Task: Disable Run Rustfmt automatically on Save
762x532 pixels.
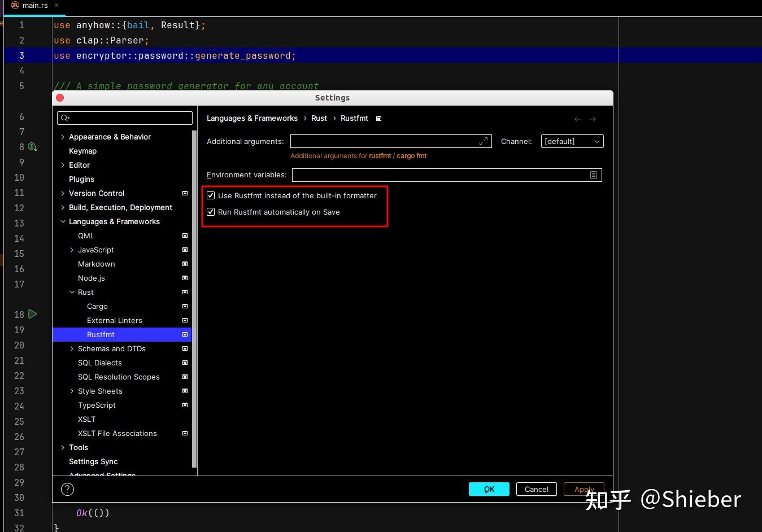Action: tap(211, 212)
